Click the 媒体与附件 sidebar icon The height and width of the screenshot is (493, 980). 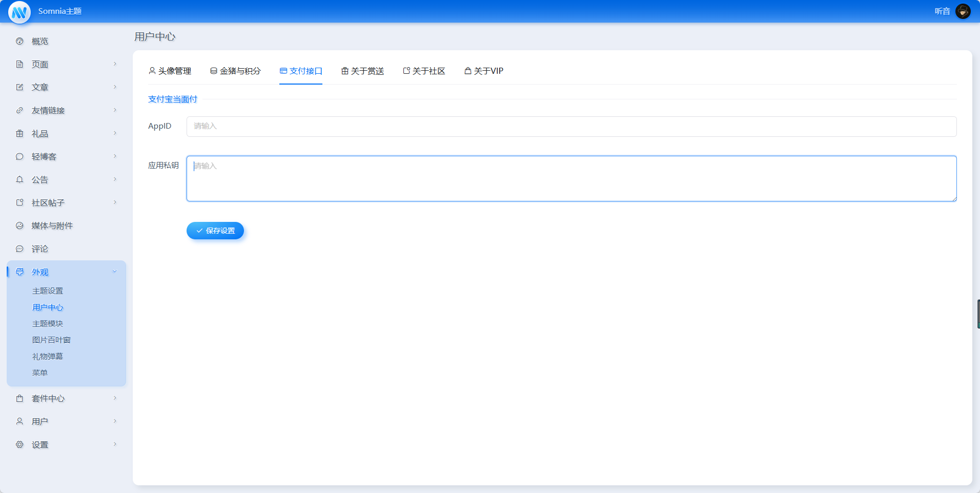pyautogui.click(x=19, y=226)
